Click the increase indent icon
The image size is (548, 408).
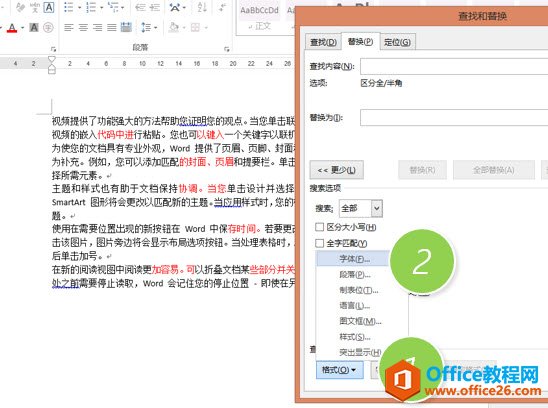(154, 7)
